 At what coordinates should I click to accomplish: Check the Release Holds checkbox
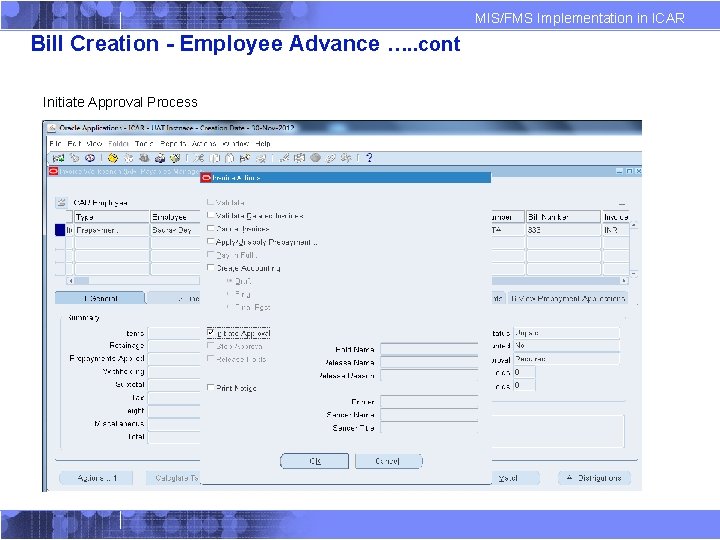(210, 359)
